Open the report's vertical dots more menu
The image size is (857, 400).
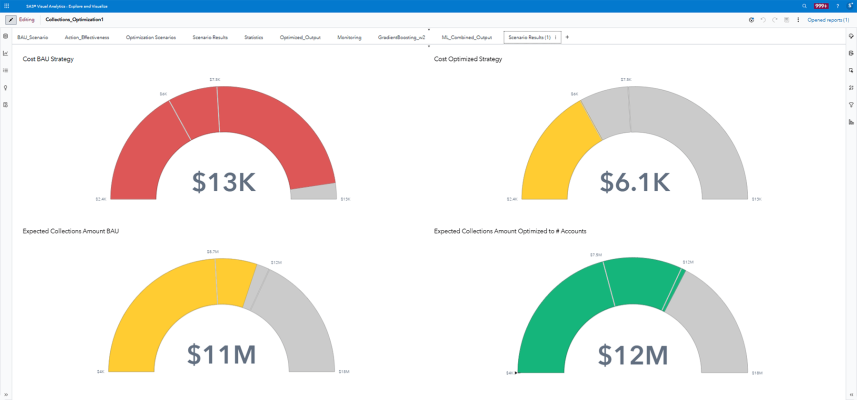(x=798, y=20)
